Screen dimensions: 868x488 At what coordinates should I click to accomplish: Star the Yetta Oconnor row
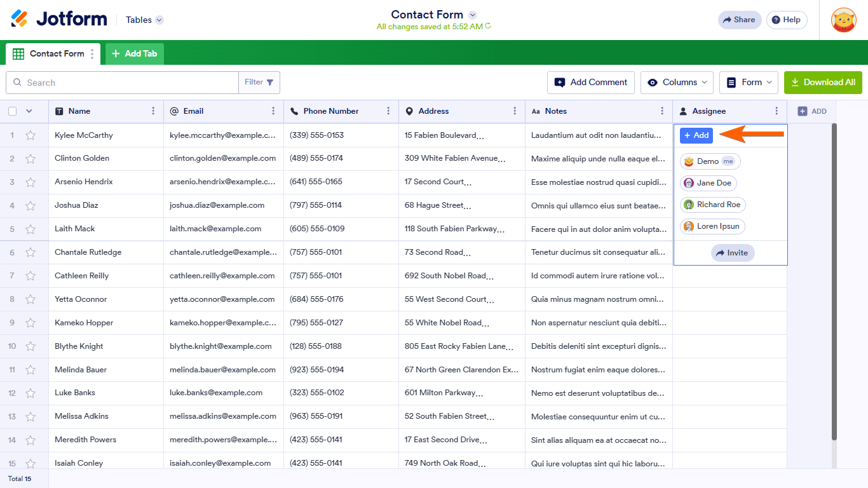point(31,300)
